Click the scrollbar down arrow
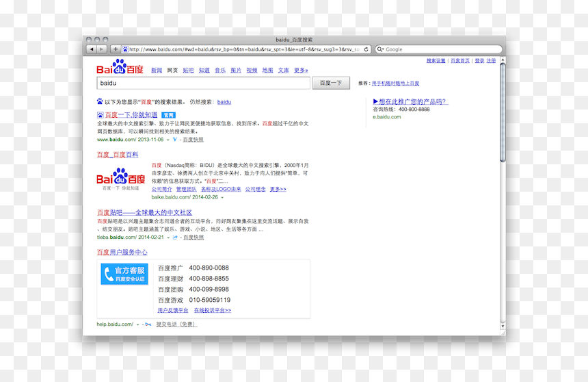The width and height of the screenshot is (588, 382). tap(503, 326)
